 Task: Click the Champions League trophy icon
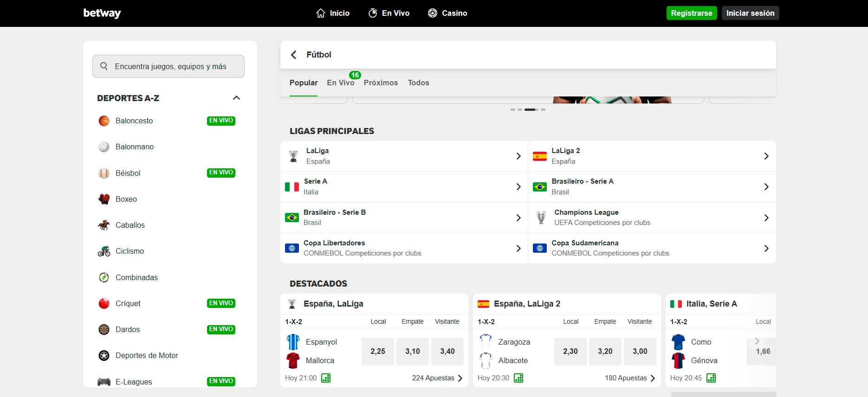[541, 218]
